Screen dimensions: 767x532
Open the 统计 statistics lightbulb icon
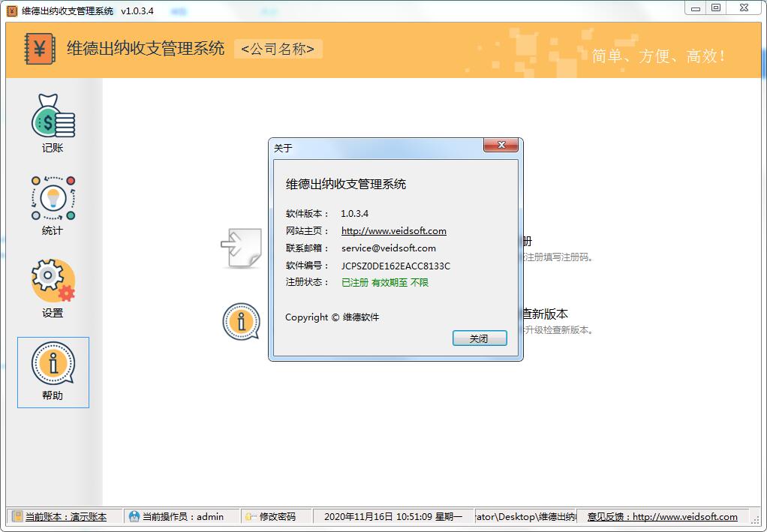pyautogui.click(x=53, y=198)
